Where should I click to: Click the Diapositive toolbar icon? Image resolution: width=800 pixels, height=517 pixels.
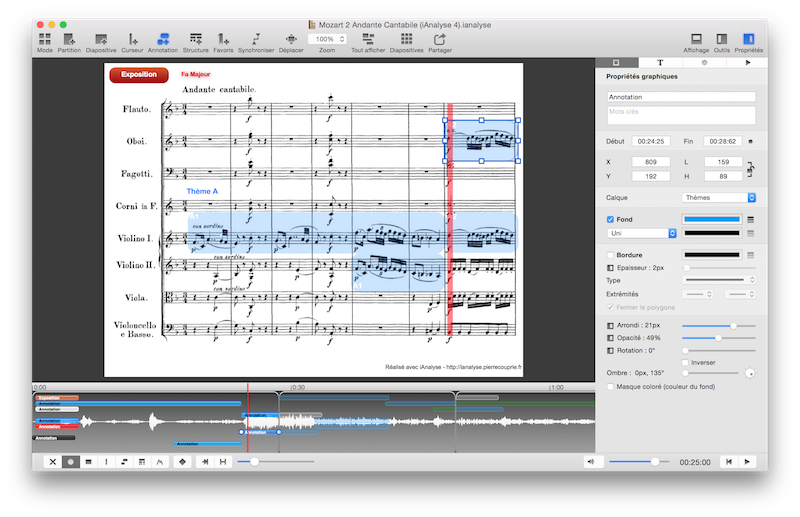pos(101,39)
